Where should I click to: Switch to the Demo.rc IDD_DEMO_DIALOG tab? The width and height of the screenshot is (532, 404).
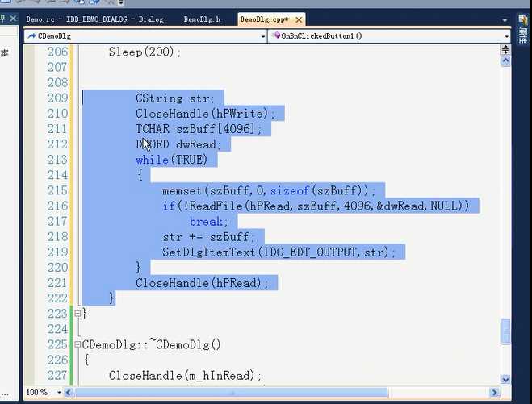coord(94,19)
